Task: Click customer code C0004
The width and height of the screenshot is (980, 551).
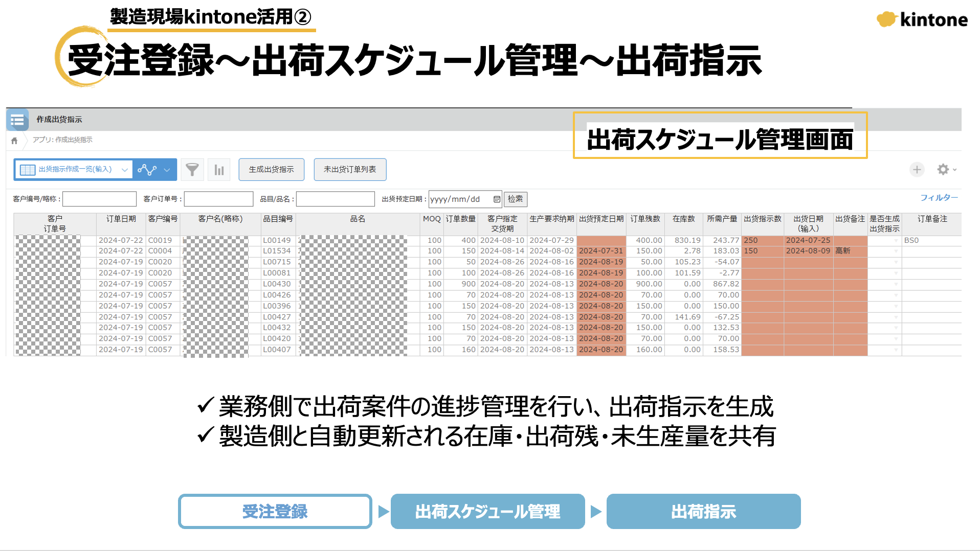Action: (x=160, y=251)
